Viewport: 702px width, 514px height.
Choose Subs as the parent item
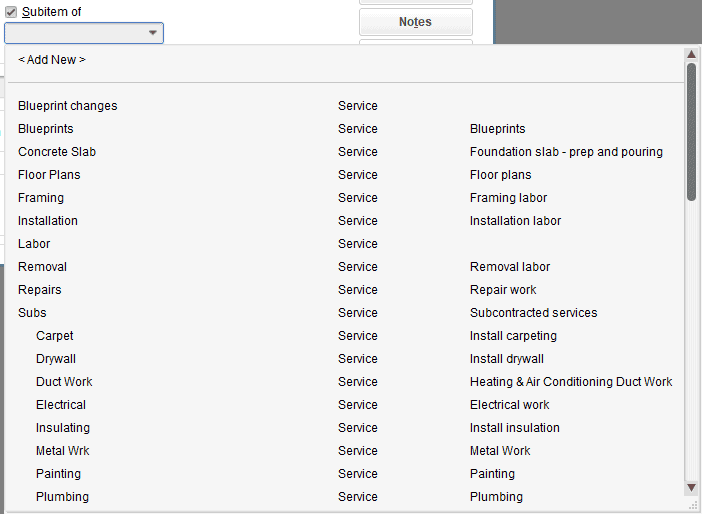(x=32, y=313)
